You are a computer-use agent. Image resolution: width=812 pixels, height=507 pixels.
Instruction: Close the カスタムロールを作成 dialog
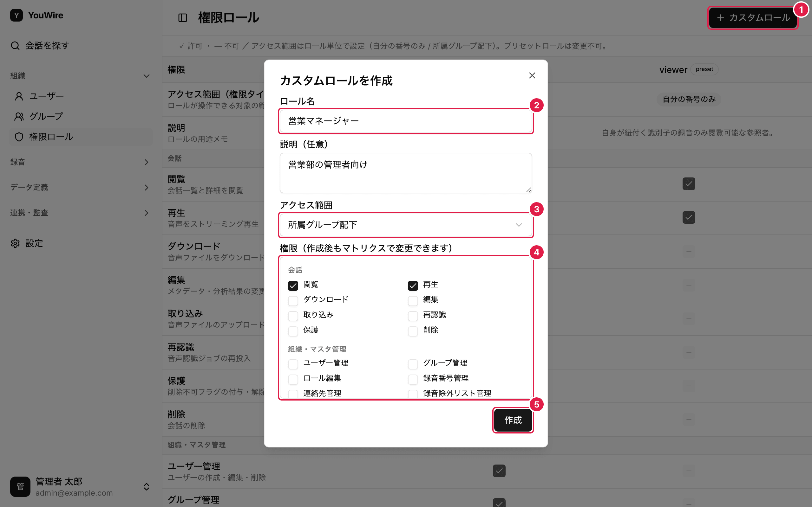click(x=532, y=75)
